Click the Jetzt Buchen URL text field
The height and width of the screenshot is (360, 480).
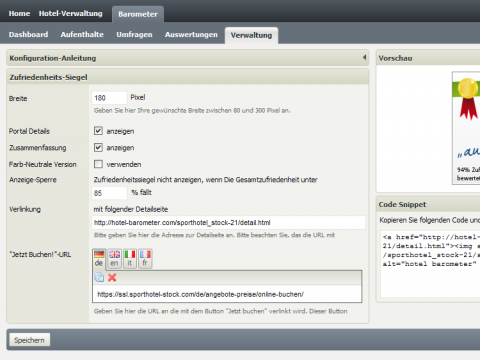[227, 294]
